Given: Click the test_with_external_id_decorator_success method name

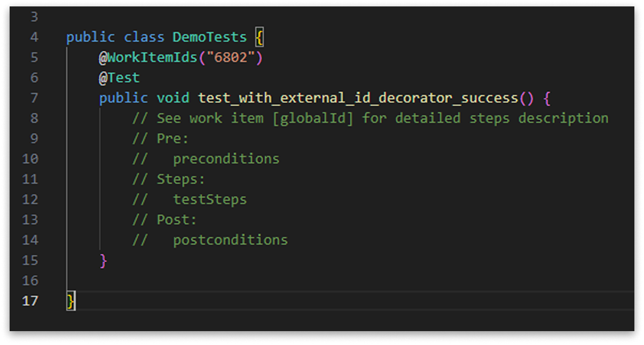Looking at the screenshot, I should (x=358, y=98).
